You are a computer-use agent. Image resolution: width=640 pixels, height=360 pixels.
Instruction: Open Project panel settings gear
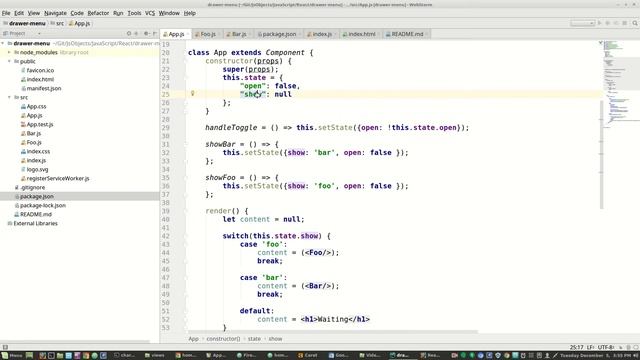click(x=146, y=33)
